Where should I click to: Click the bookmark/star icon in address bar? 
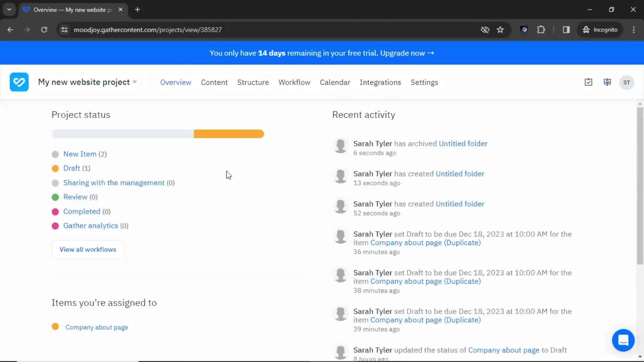(x=500, y=29)
